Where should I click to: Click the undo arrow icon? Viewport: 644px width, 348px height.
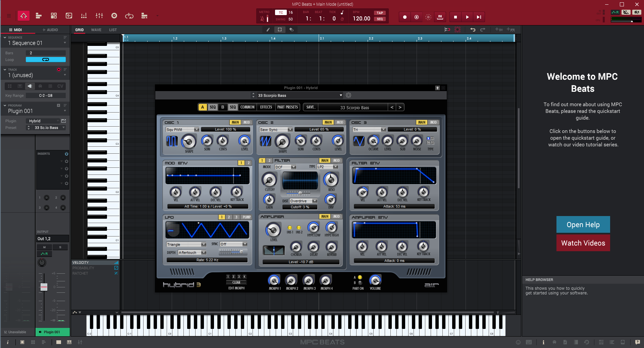pos(473,30)
